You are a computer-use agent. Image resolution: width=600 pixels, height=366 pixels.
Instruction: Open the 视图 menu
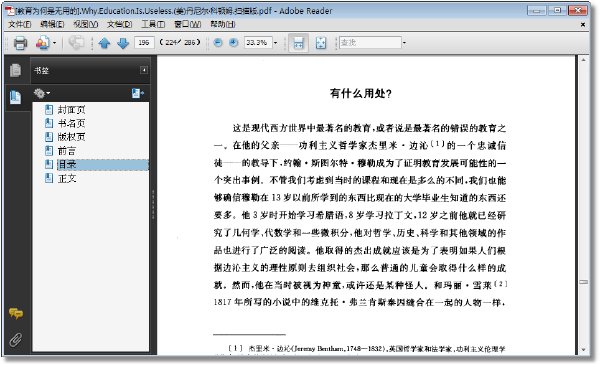(85, 25)
